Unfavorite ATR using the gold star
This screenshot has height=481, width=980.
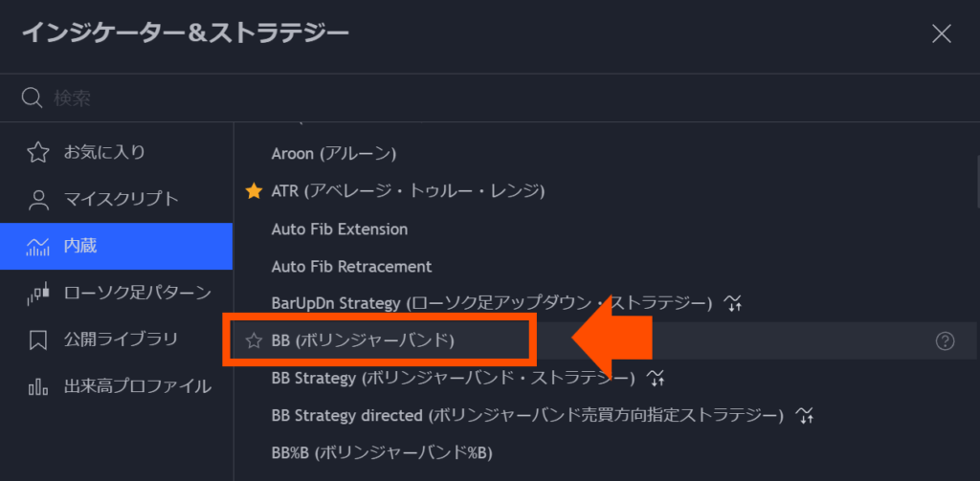coord(253,191)
